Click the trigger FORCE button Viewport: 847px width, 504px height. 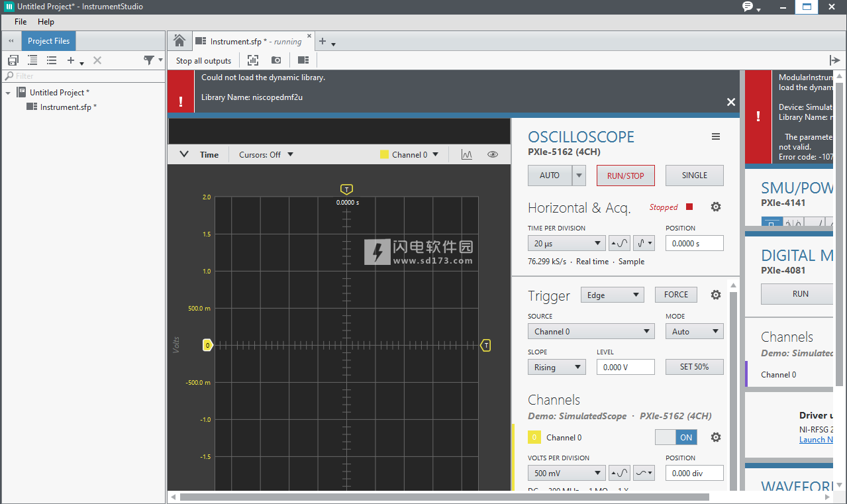pyautogui.click(x=676, y=295)
